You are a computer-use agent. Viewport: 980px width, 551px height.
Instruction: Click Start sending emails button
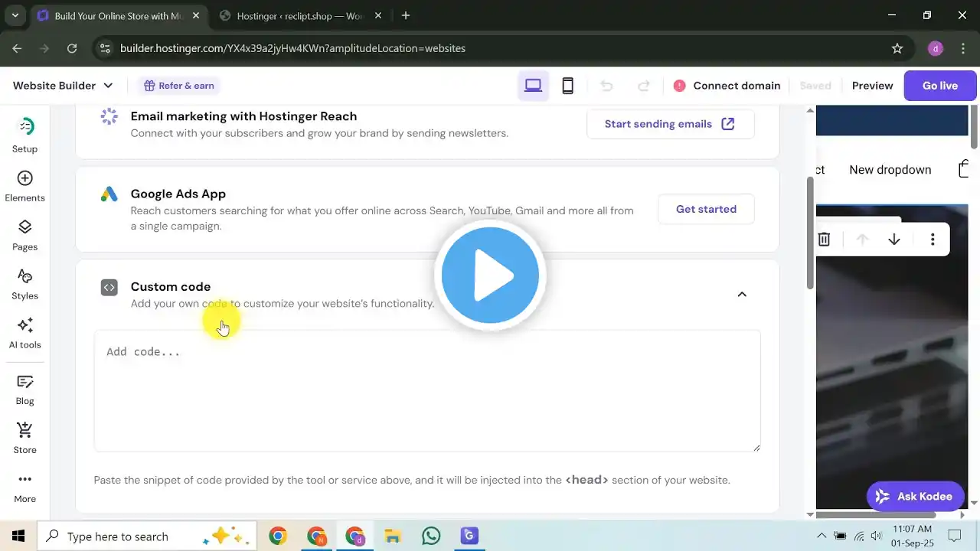[x=670, y=124]
